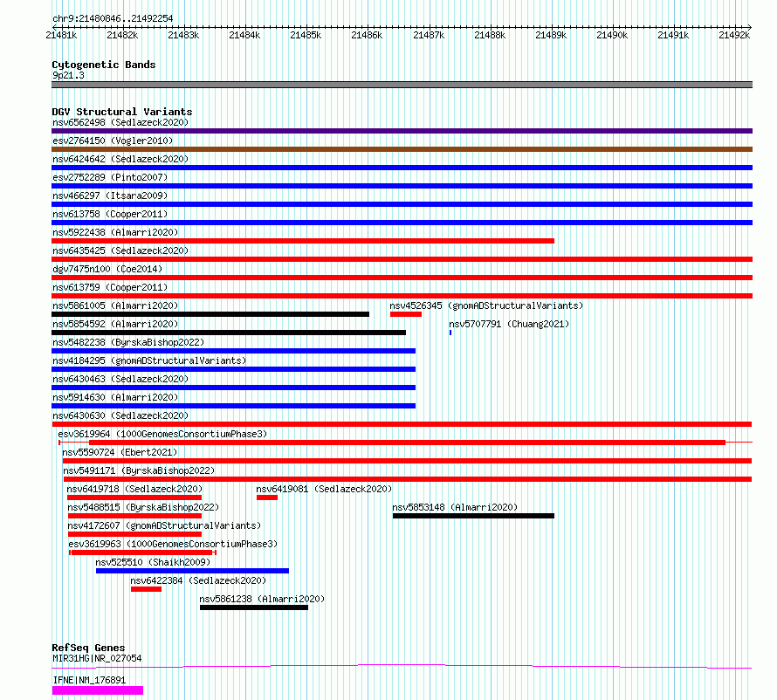Click the nsv613758 (Cooper2011) label
The image size is (777, 700).
pyautogui.click(x=110, y=214)
